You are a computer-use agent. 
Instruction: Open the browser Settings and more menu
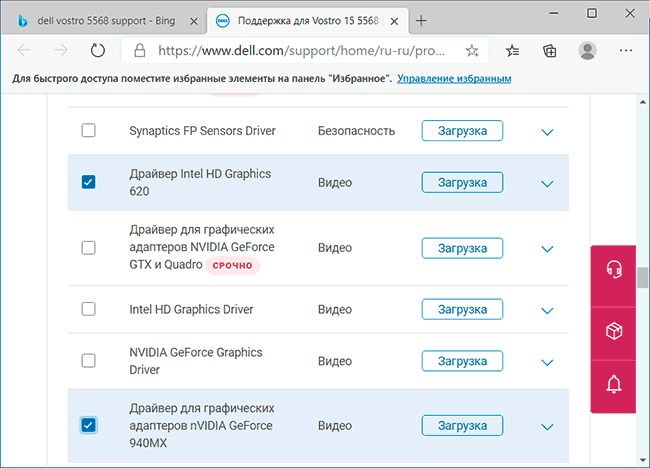(626, 51)
